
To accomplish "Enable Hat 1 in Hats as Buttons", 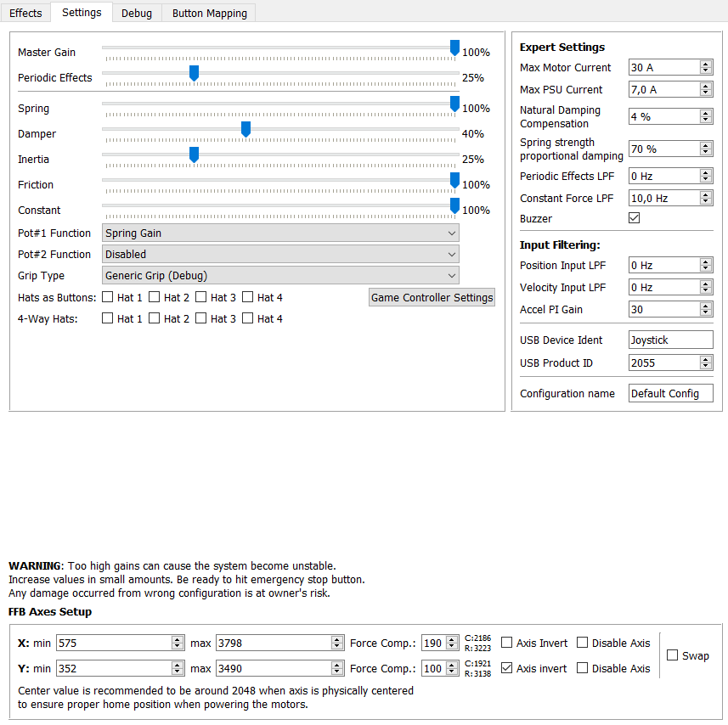I will (x=107, y=297).
